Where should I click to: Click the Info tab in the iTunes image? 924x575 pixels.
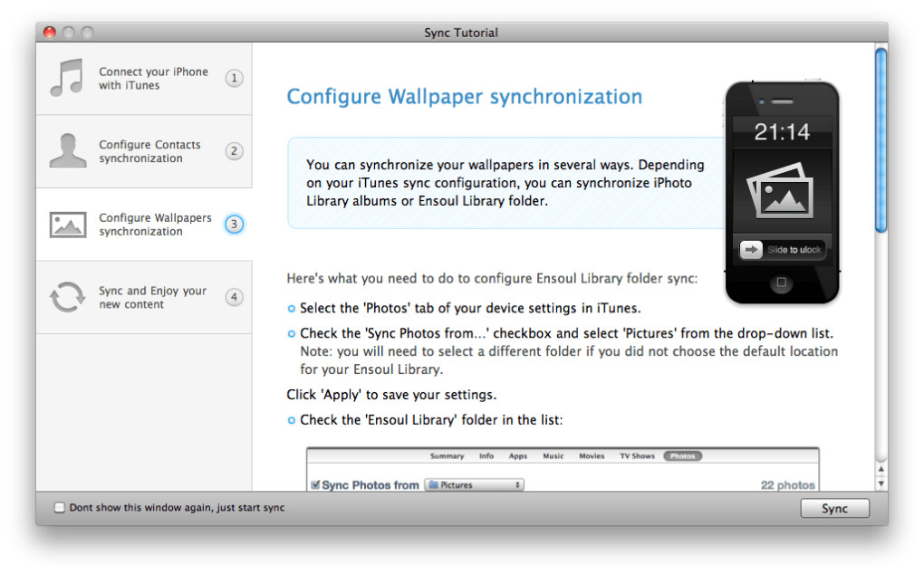[486, 456]
